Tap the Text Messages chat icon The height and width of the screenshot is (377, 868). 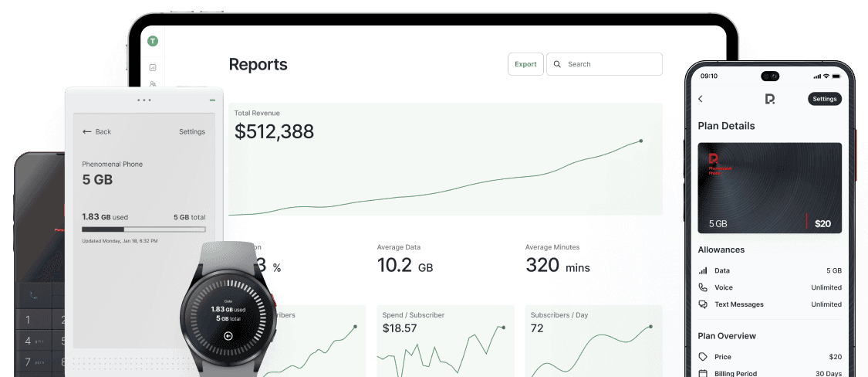703,304
